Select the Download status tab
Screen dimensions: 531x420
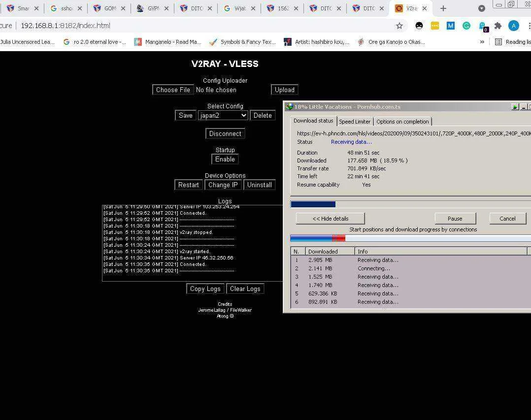point(313,121)
